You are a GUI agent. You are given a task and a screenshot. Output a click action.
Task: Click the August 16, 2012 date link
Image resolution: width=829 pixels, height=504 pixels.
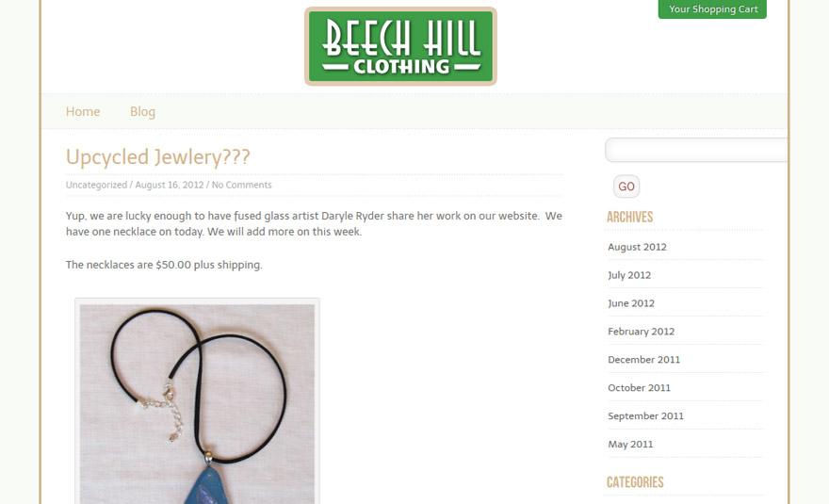pos(170,185)
